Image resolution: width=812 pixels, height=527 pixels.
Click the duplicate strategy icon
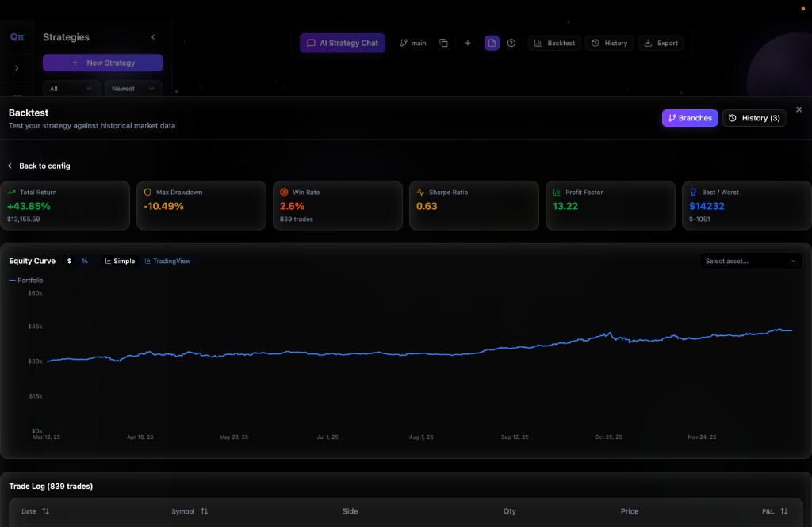tap(444, 43)
